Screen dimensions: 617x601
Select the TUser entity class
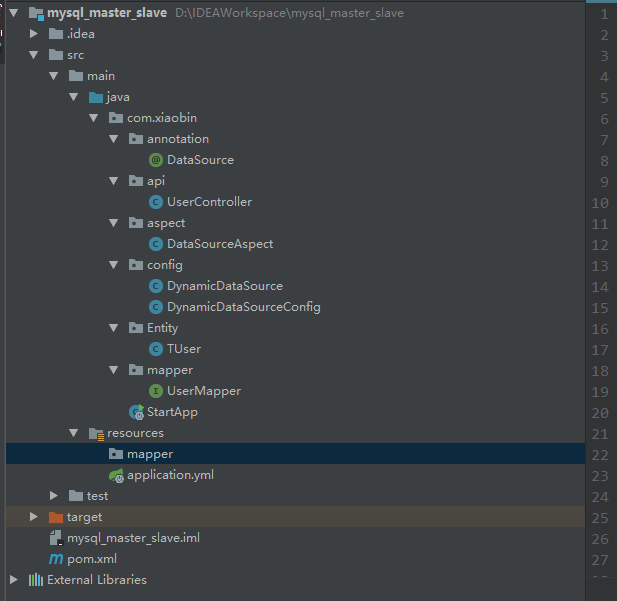tap(184, 349)
